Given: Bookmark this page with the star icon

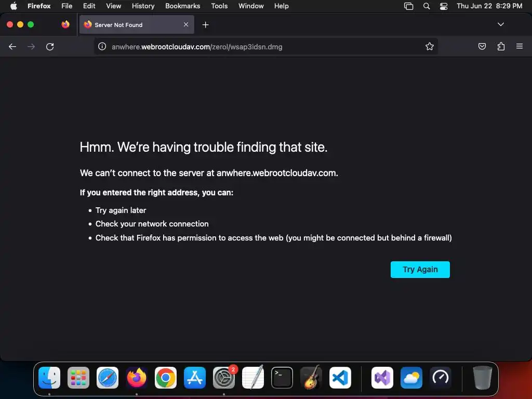Looking at the screenshot, I should pos(430,46).
